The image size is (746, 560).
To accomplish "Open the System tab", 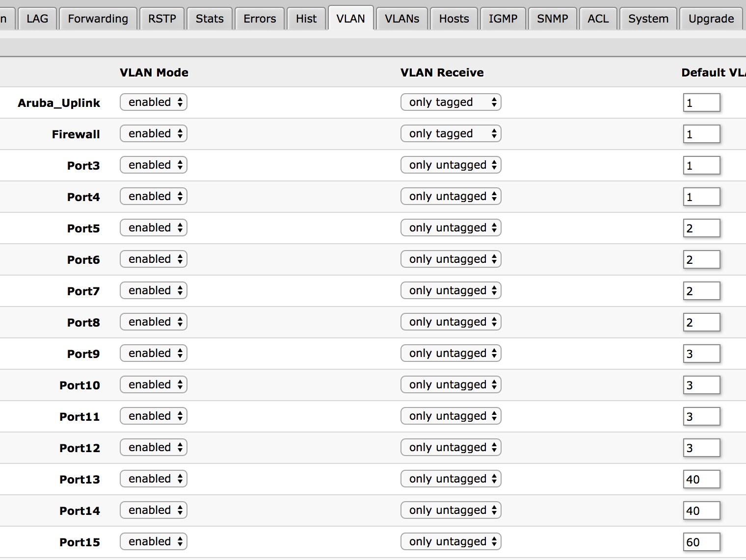I will click(x=648, y=19).
